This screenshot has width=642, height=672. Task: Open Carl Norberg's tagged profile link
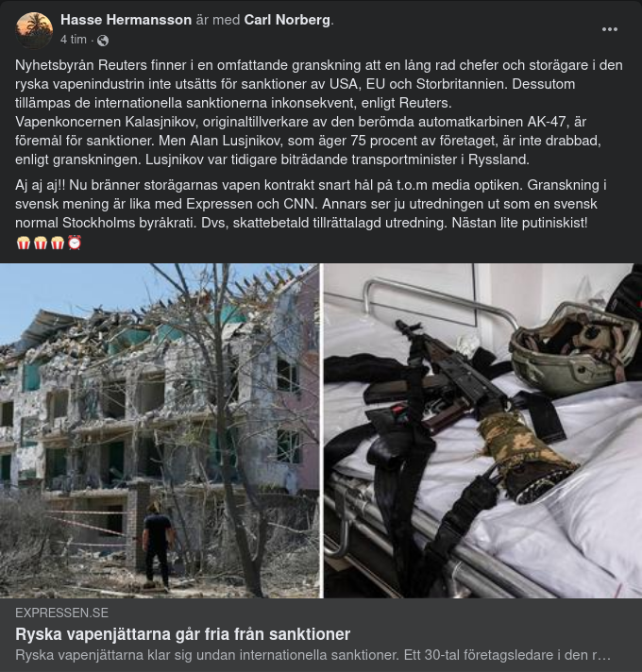[x=287, y=20]
